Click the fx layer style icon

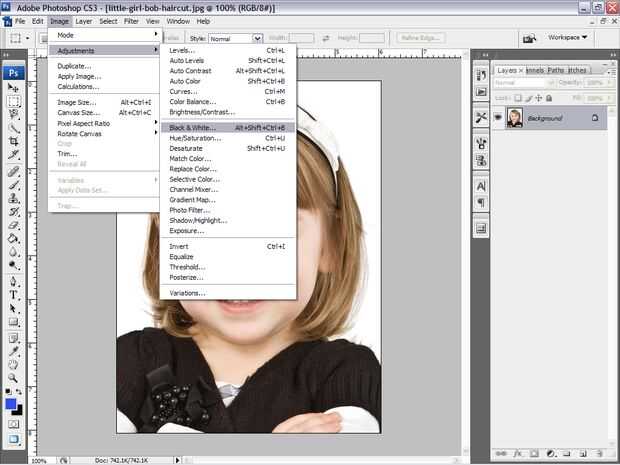click(518, 454)
